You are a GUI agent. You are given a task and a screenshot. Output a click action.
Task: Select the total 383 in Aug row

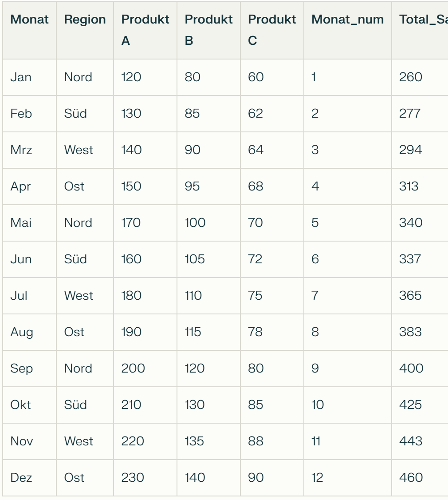coord(420,332)
